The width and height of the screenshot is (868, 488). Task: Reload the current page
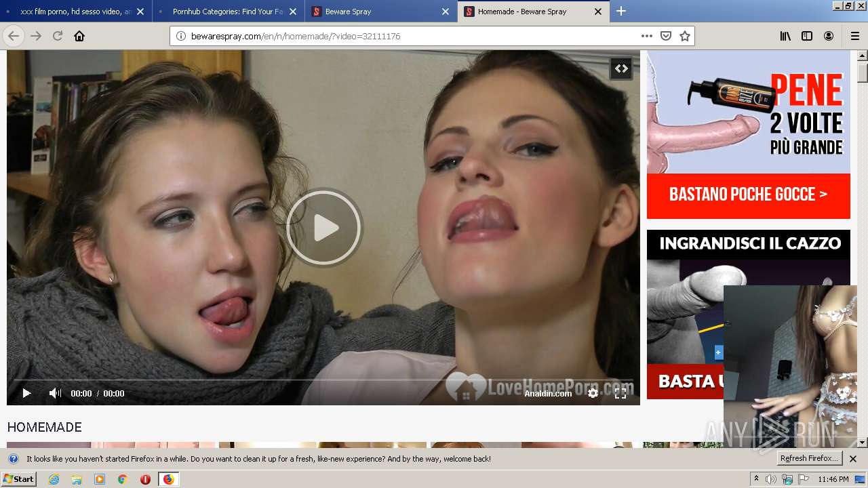point(58,36)
